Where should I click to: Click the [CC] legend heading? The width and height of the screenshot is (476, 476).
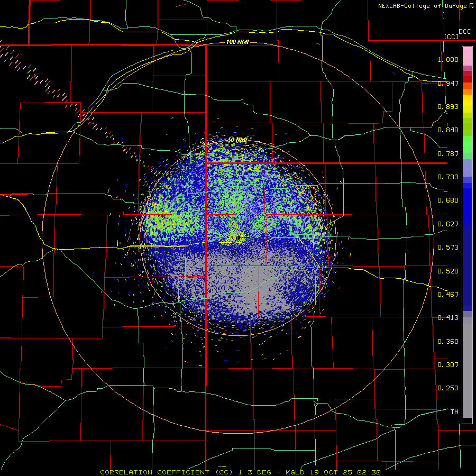point(452,36)
